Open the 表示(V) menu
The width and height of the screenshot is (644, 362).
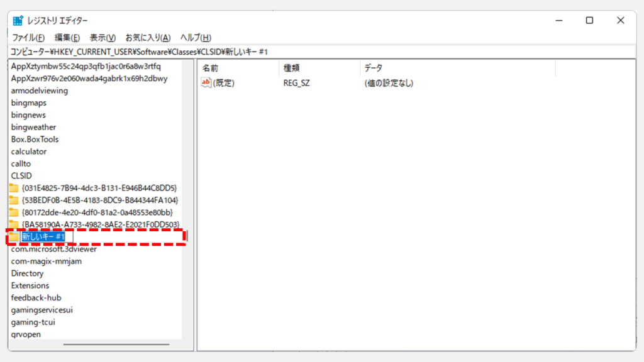103,38
